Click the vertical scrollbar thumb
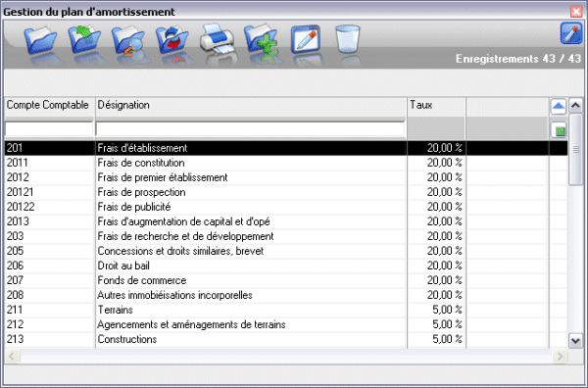The height and width of the screenshot is (388, 588). pos(575,150)
